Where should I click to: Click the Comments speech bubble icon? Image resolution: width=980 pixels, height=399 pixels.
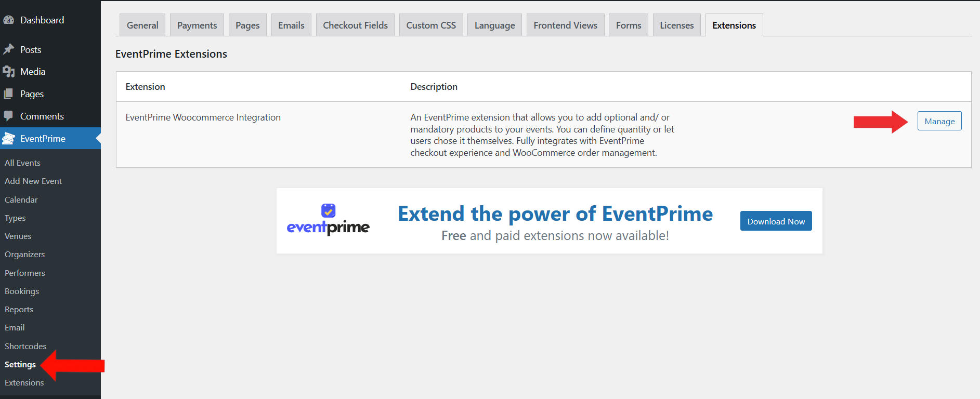tap(8, 116)
